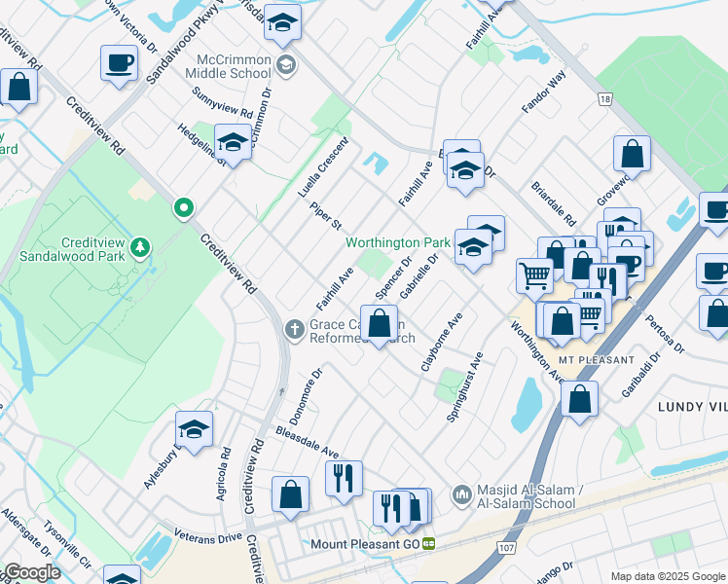
Task: Click Spencer Dr street label
Action: [394, 277]
